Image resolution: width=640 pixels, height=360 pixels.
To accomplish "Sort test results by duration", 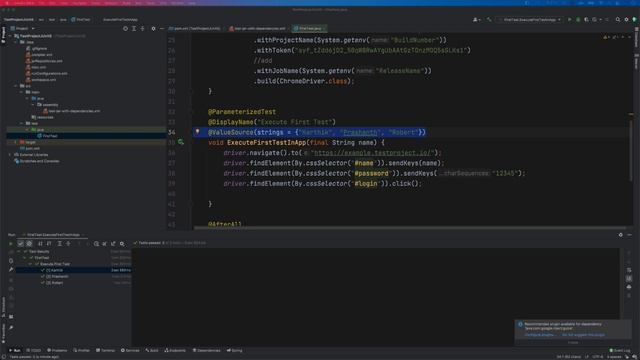I will (x=49, y=244).
